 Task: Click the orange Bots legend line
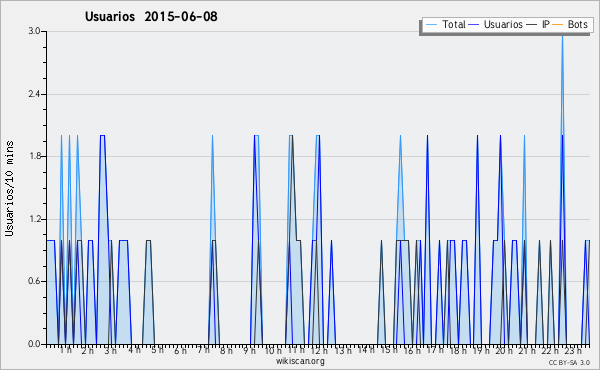click(558, 25)
